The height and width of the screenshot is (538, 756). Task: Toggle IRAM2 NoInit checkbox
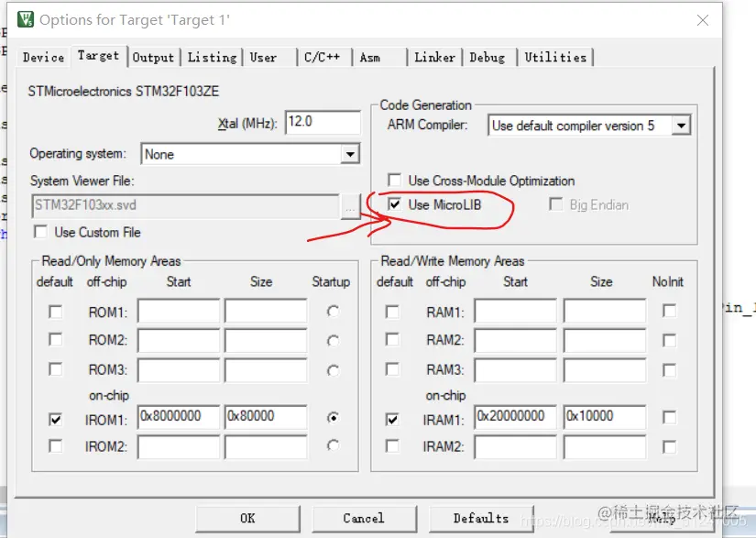pos(669,447)
